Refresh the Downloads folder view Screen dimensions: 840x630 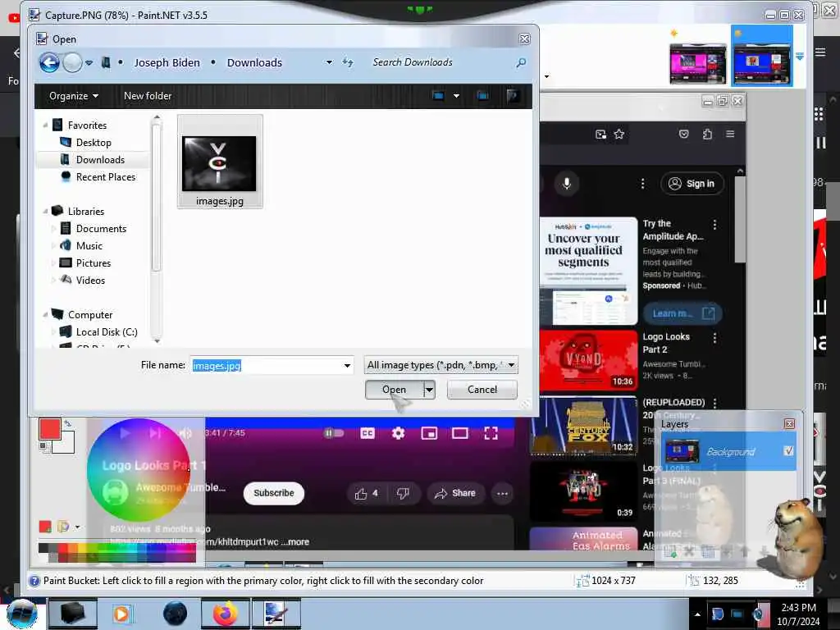[348, 62]
